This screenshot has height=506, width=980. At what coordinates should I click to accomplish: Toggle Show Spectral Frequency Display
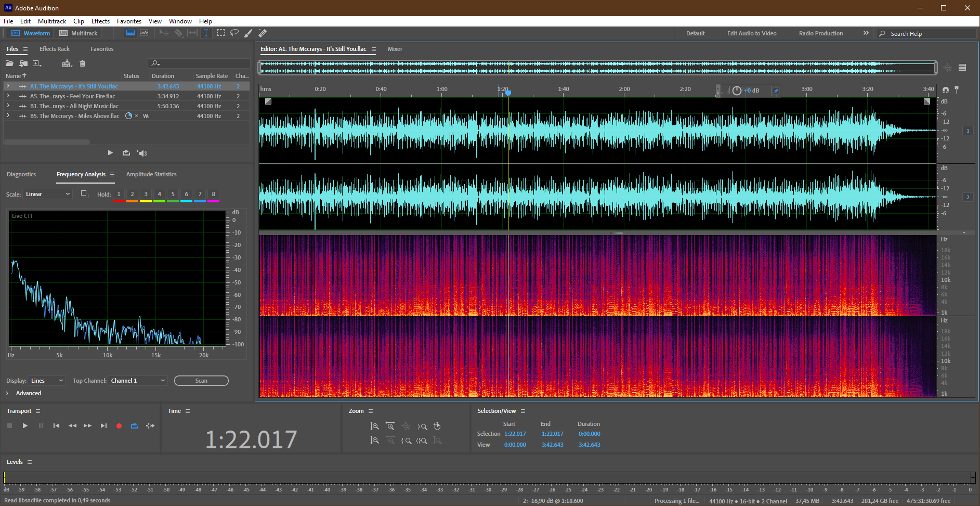(130, 33)
